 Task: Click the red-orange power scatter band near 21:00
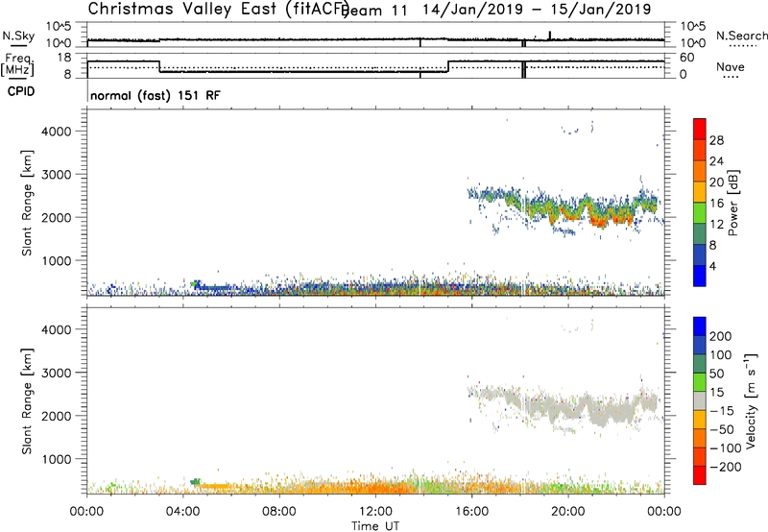pyautogui.click(x=597, y=221)
